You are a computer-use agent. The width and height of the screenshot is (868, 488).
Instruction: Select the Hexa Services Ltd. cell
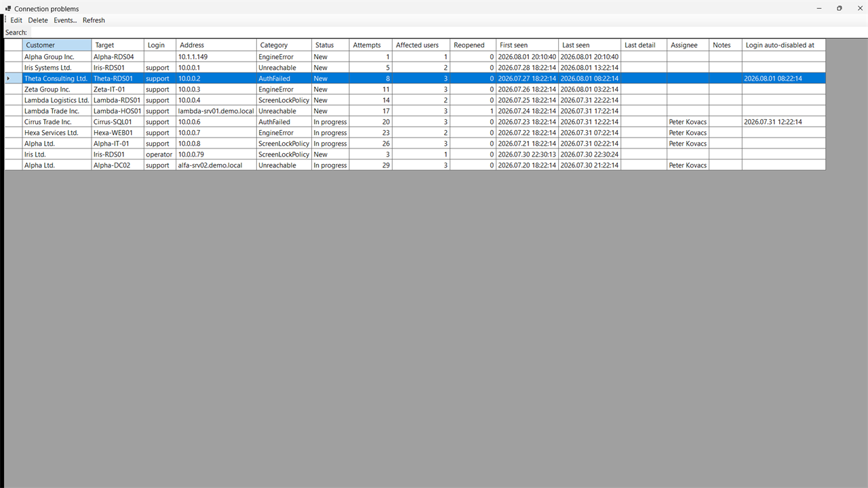57,133
